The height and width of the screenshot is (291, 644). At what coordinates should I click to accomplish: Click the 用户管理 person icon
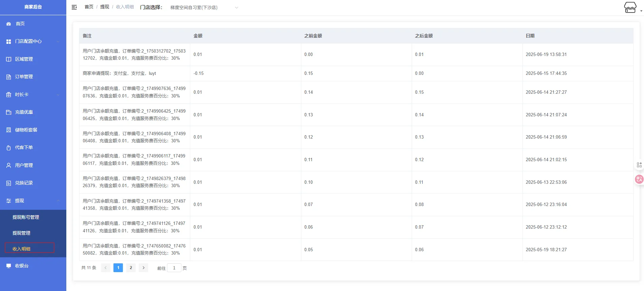coord(9,166)
